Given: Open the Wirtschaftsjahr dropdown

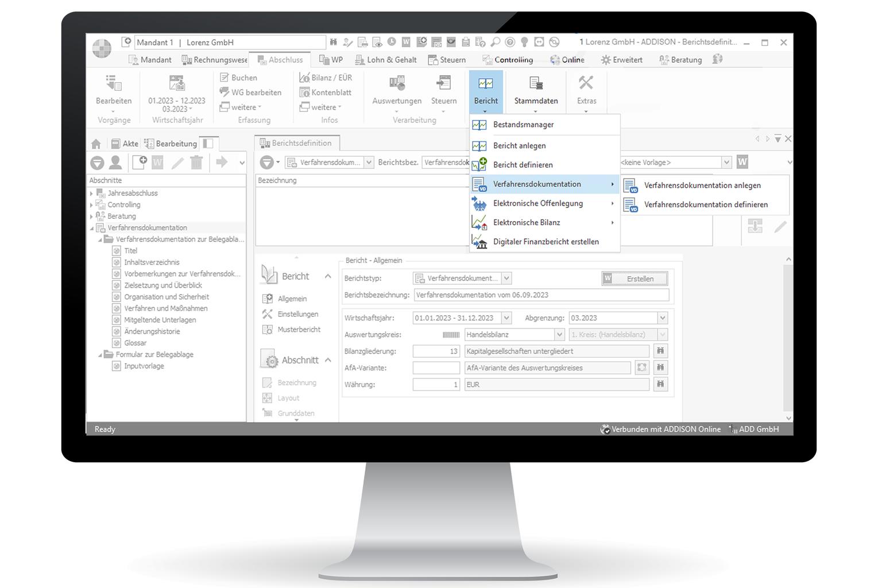Looking at the screenshot, I should coord(506,318).
